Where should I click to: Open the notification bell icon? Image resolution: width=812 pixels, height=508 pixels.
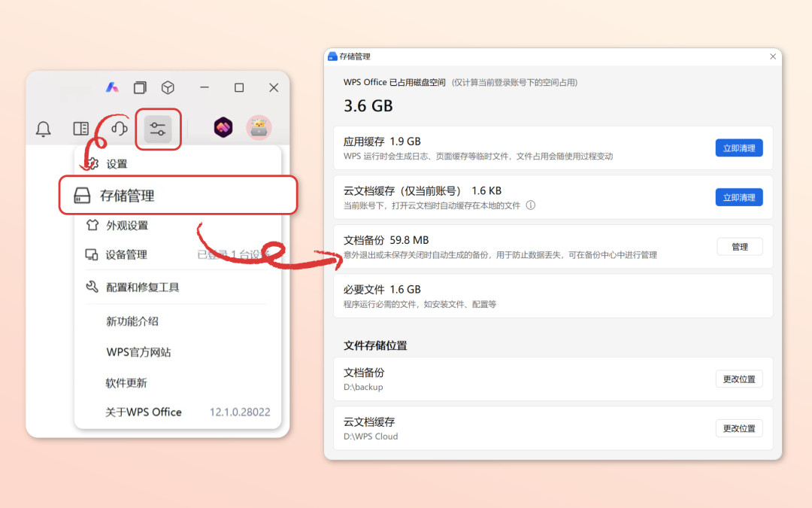[44, 129]
